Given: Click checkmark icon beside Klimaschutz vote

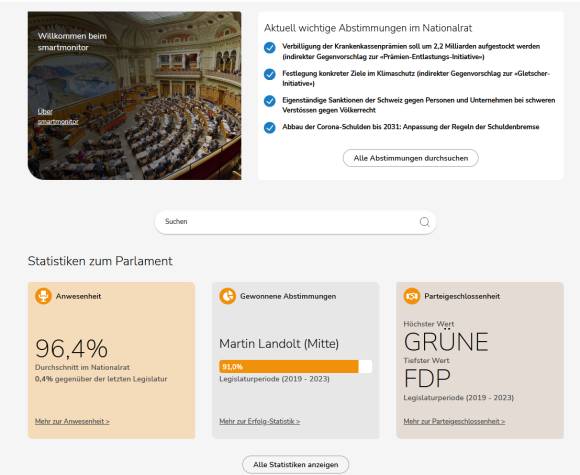Looking at the screenshot, I should (x=270, y=74).
